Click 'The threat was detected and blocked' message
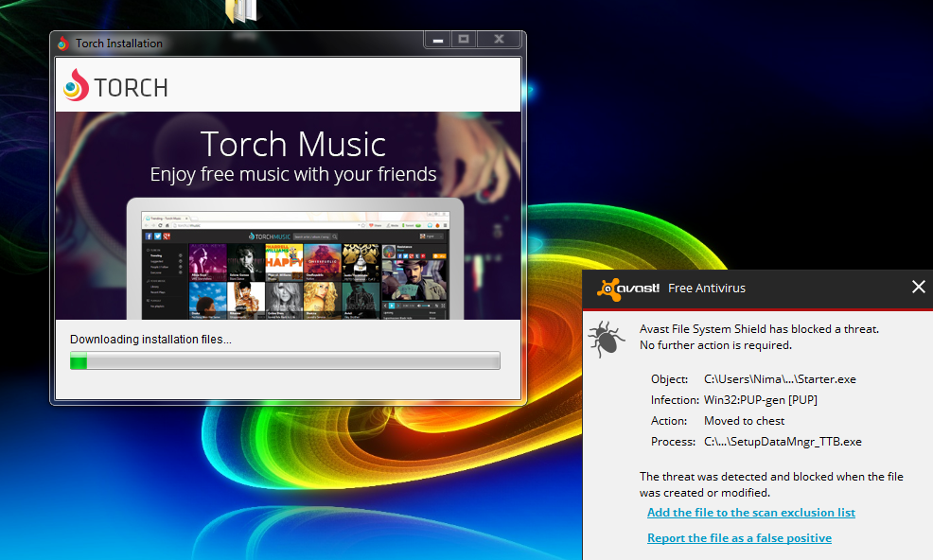This screenshot has height=560, width=933. coord(771,484)
